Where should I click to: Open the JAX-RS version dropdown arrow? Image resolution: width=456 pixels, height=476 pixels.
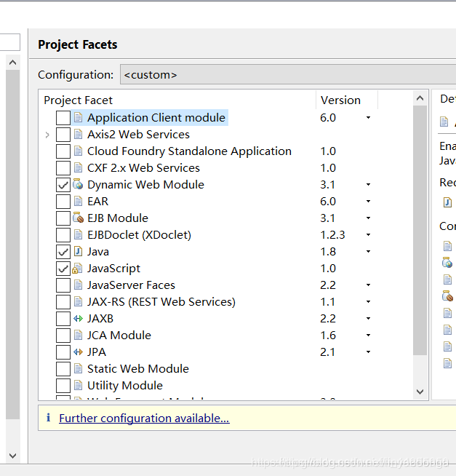tap(368, 302)
